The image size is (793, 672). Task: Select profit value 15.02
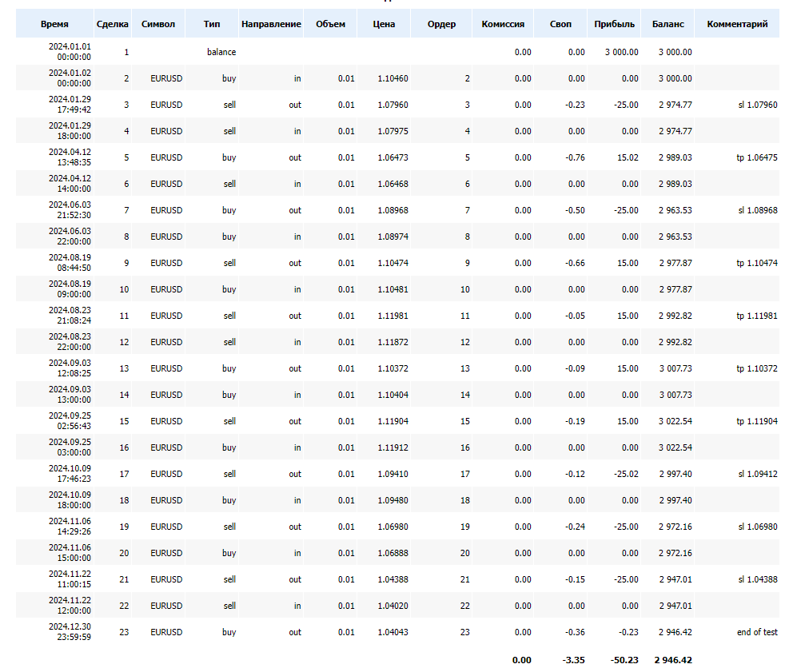point(628,157)
